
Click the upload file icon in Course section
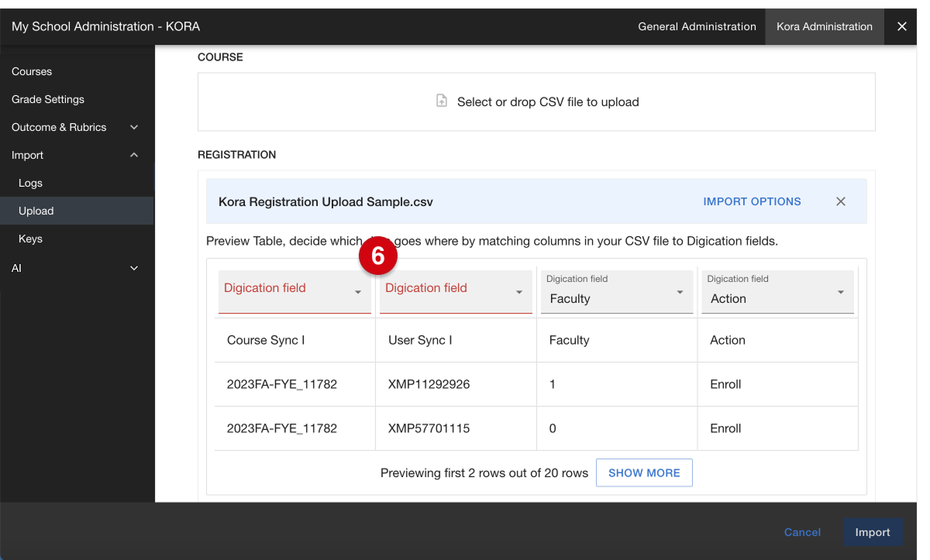pos(442,101)
